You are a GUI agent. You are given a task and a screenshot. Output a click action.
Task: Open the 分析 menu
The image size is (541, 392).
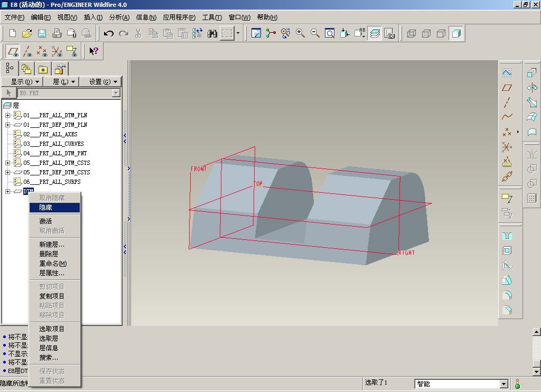(119, 17)
